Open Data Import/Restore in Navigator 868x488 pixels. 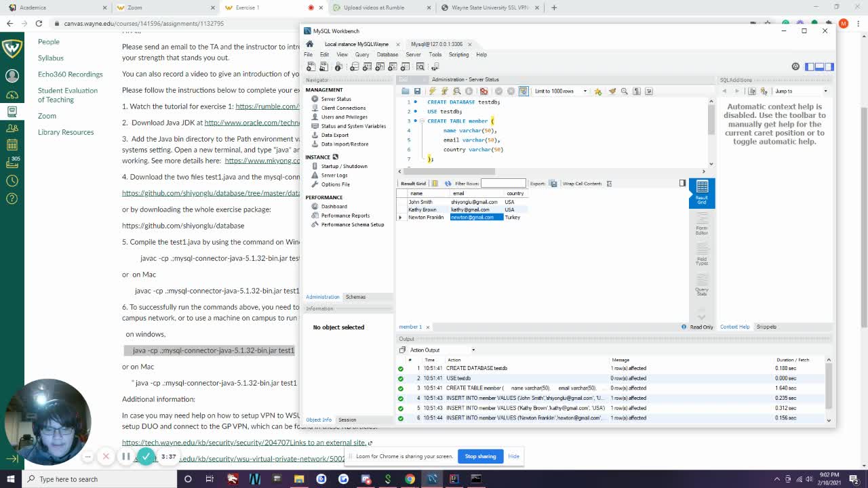click(x=344, y=144)
